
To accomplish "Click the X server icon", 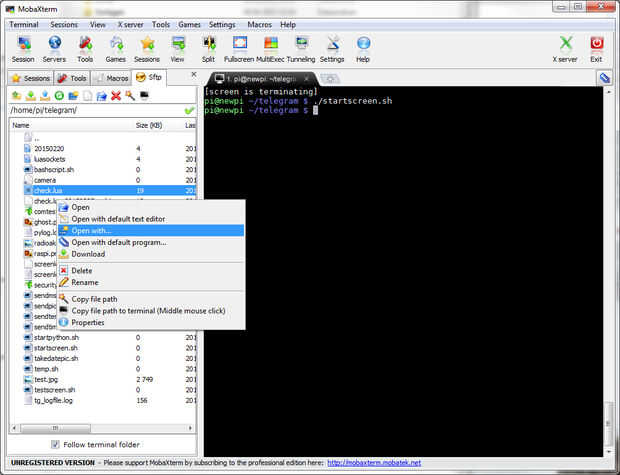I will point(566,49).
